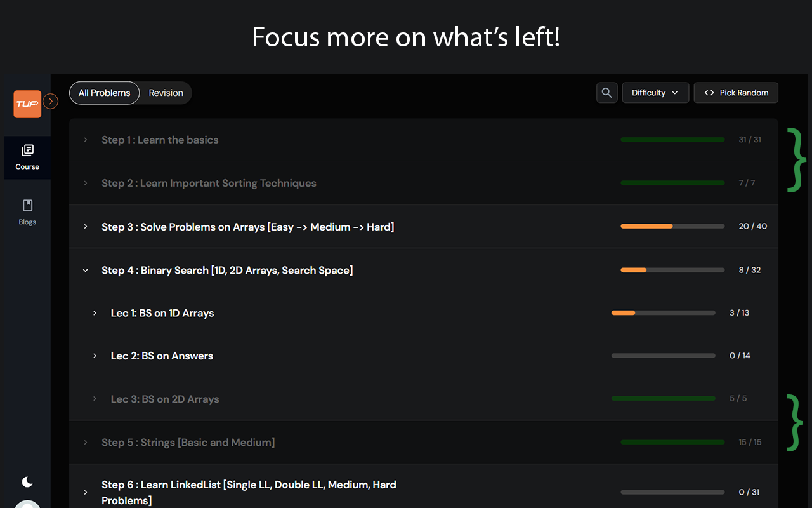Click the TUF logo icon
Screen dimensions: 812x508
27,104
